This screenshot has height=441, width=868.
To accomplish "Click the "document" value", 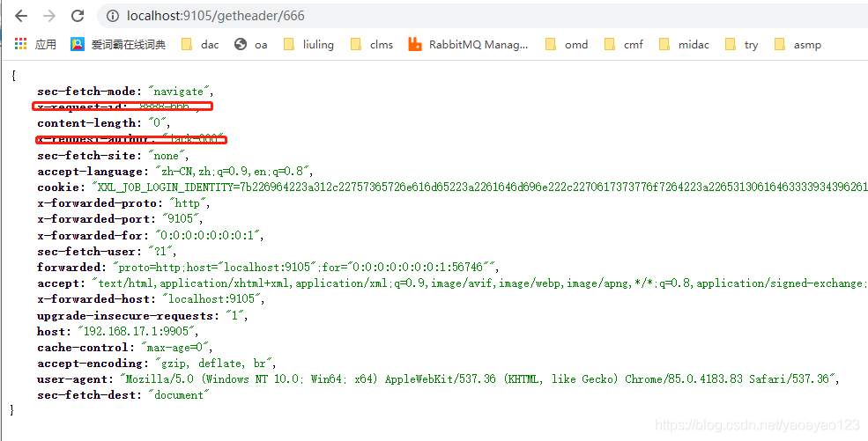I will coord(179,395).
